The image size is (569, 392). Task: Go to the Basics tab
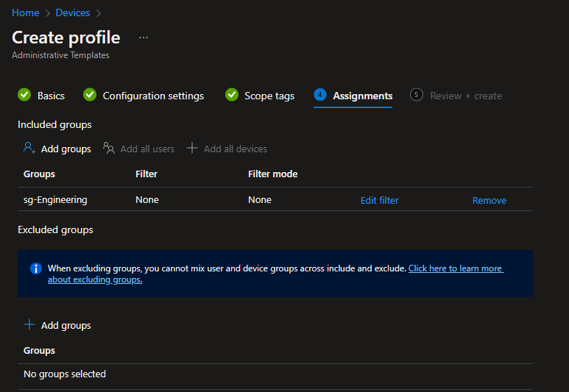tap(51, 96)
